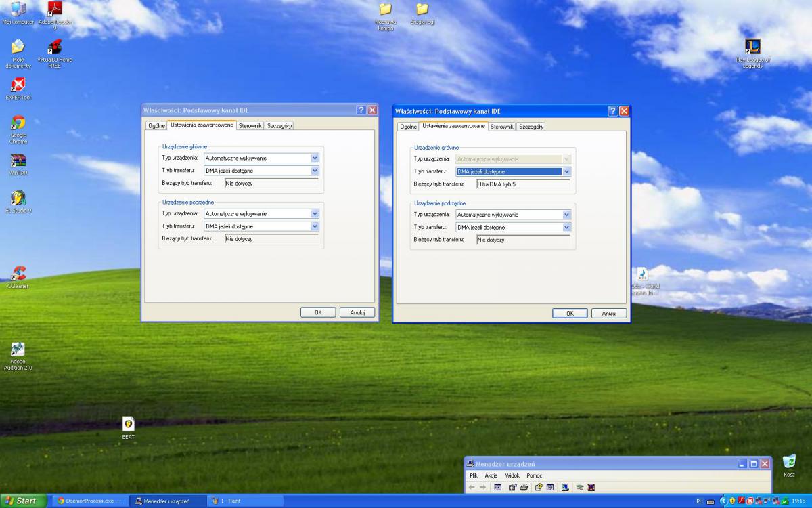Click the printer icon in Menedżer urządzeń toolbar
The width and height of the screenshot is (812, 508).
pyautogui.click(x=524, y=487)
